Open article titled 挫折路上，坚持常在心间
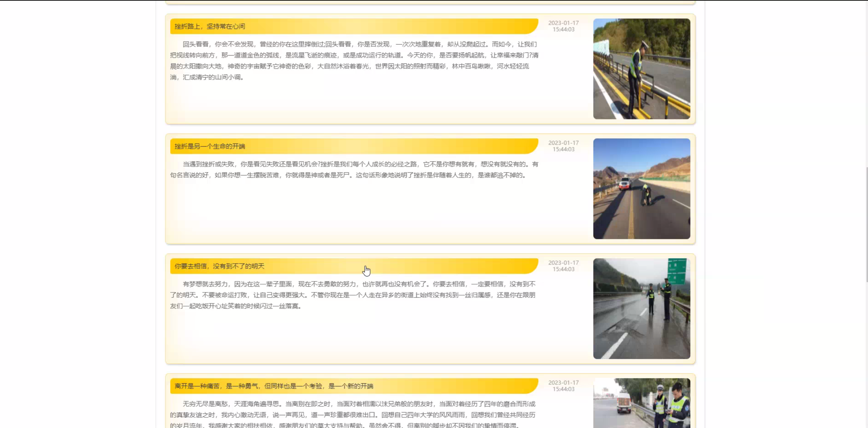 [210, 26]
